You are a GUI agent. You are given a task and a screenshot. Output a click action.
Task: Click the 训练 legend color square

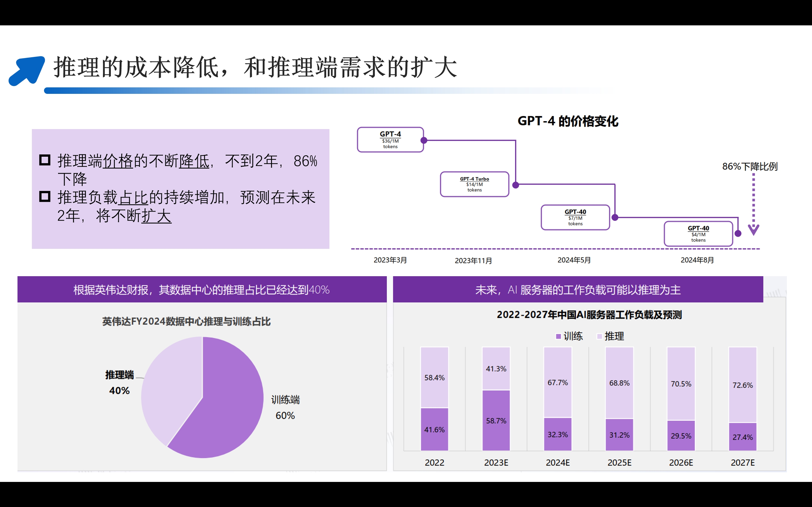pos(558,336)
